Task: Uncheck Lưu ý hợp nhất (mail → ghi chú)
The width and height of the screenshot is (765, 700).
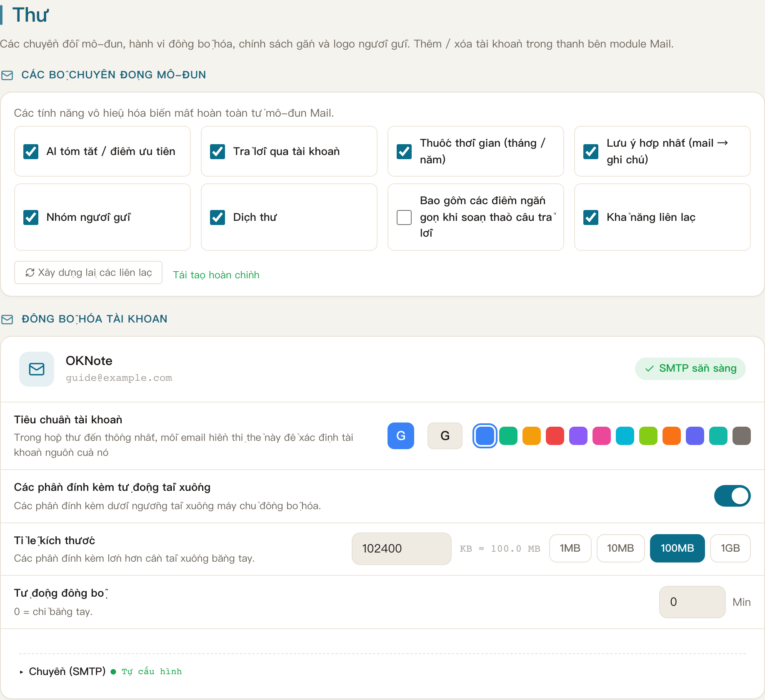Action: (591, 151)
